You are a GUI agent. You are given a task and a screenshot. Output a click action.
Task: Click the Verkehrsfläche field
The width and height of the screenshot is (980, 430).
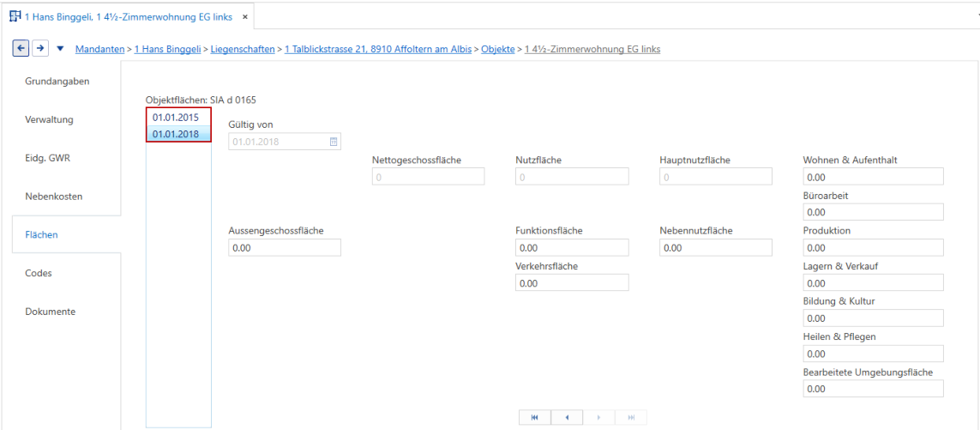572,283
